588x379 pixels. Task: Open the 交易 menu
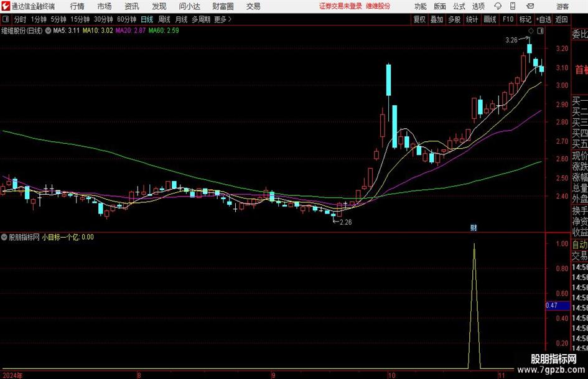point(253,6)
